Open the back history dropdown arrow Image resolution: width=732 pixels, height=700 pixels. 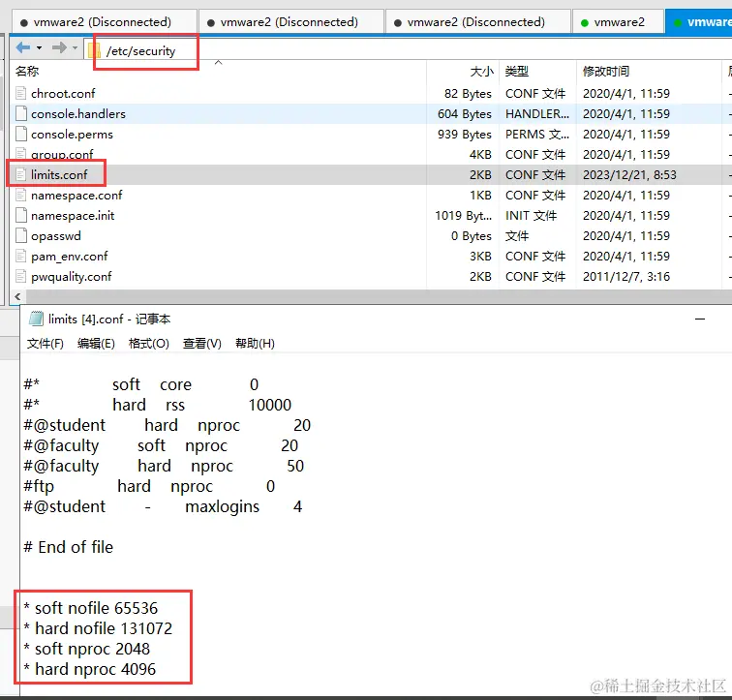(x=39, y=48)
